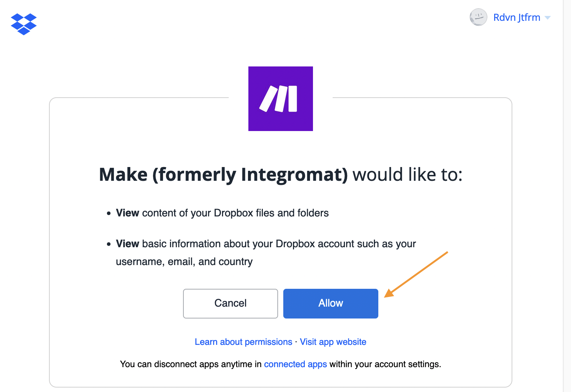The height and width of the screenshot is (392, 571).
Task: Open the Learn about permissions link
Action: tap(243, 342)
